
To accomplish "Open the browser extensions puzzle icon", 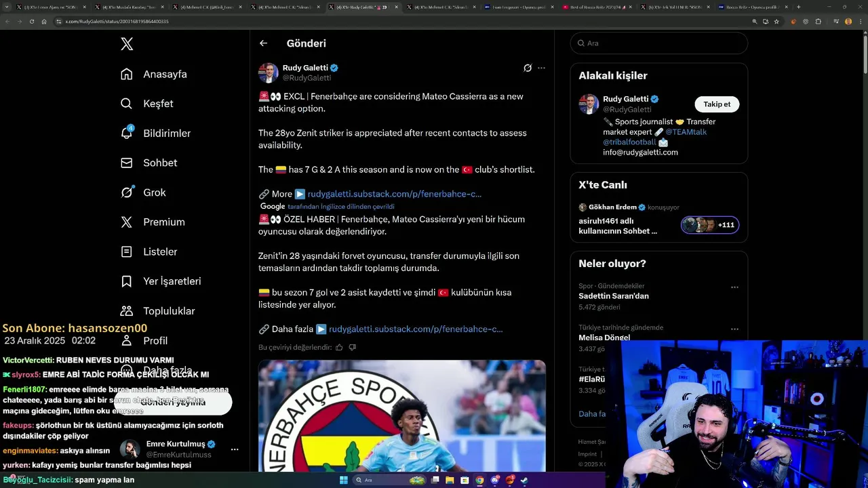I will tap(818, 22).
